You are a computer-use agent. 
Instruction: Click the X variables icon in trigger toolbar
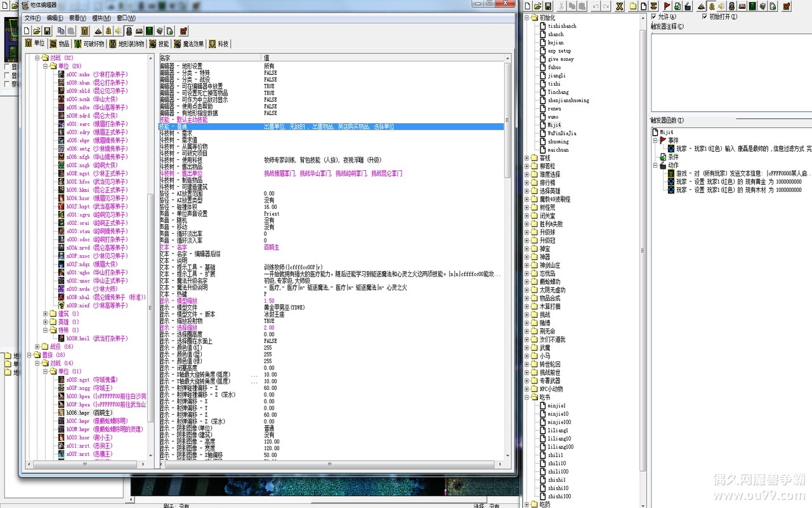[620, 6]
